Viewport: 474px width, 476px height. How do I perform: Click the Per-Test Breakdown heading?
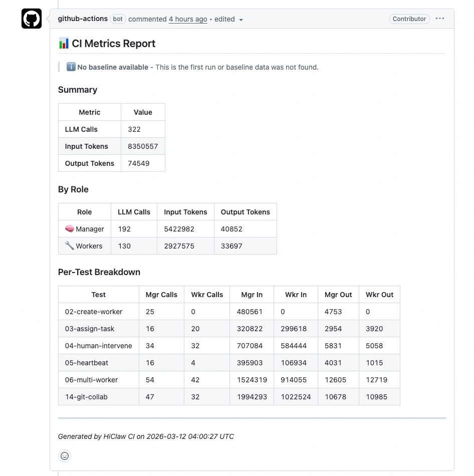click(99, 272)
